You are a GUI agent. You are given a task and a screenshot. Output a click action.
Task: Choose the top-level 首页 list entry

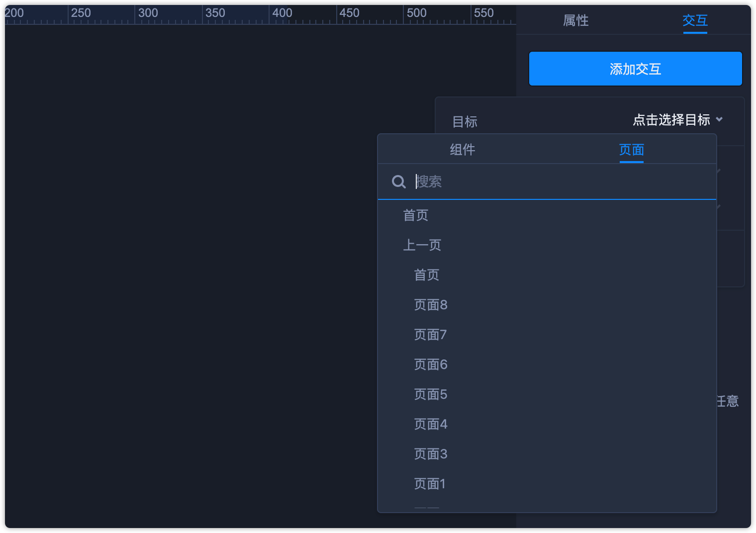[x=416, y=215]
